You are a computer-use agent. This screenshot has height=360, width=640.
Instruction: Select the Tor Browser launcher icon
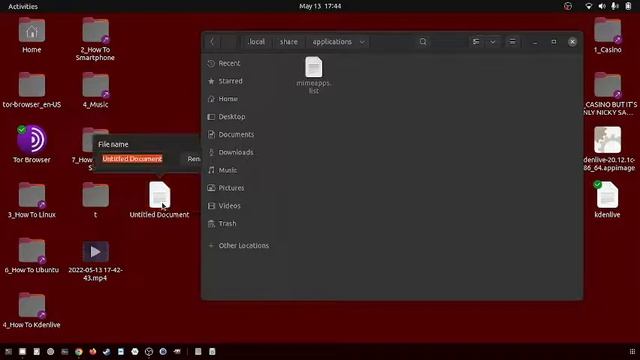[x=32, y=144]
